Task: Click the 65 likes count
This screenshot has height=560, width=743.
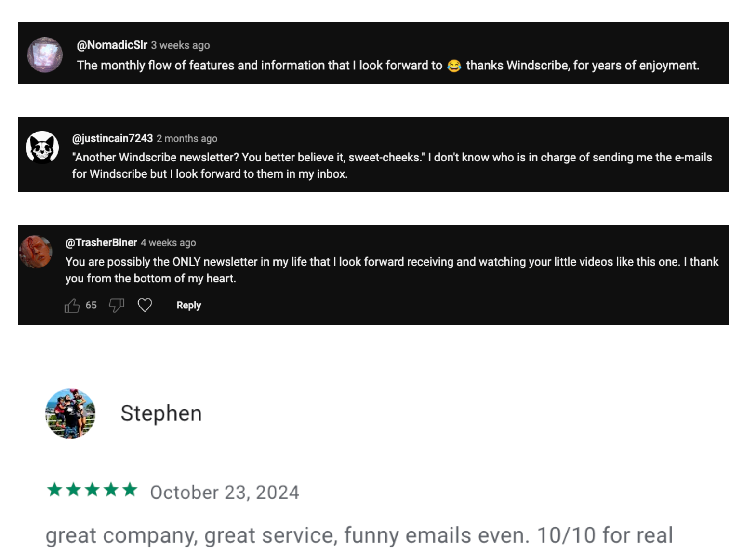Action: [x=91, y=306]
